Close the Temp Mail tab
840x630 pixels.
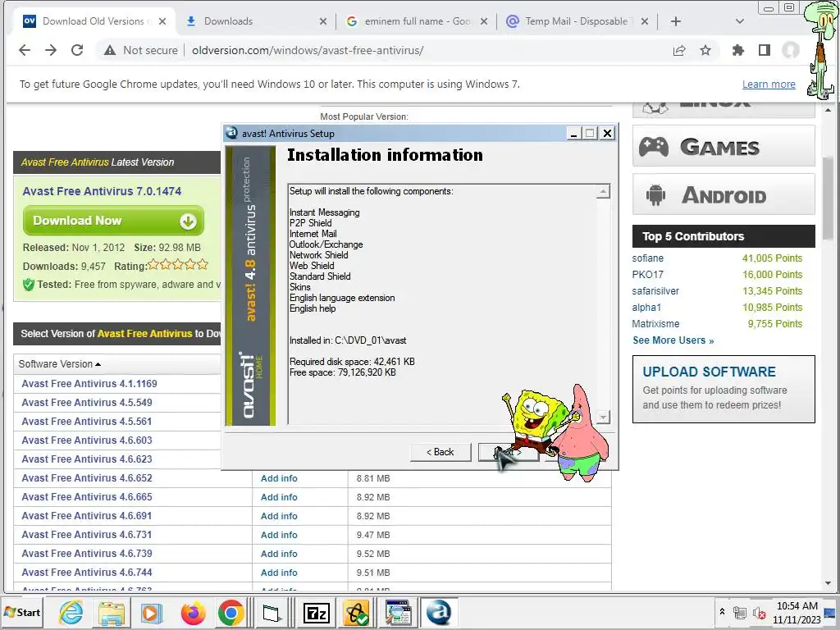tap(645, 21)
